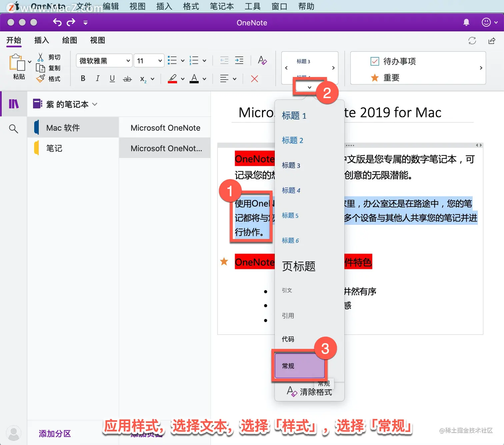The height and width of the screenshot is (445, 504).
Task: Switch to 开始 ribbon tab
Action: point(14,40)
